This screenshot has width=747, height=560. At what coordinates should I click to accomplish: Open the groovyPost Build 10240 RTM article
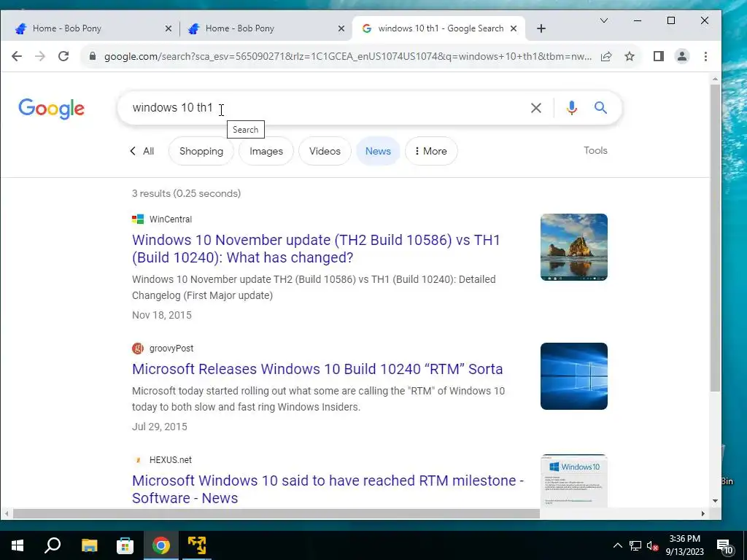click(x=317, y=369)
